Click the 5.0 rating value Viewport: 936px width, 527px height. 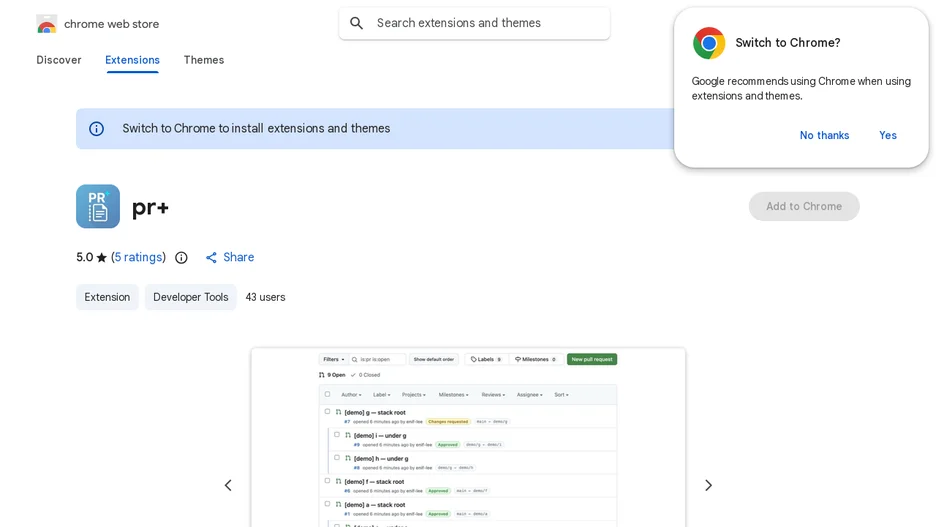pyautogui.click(x=84, y=257)
